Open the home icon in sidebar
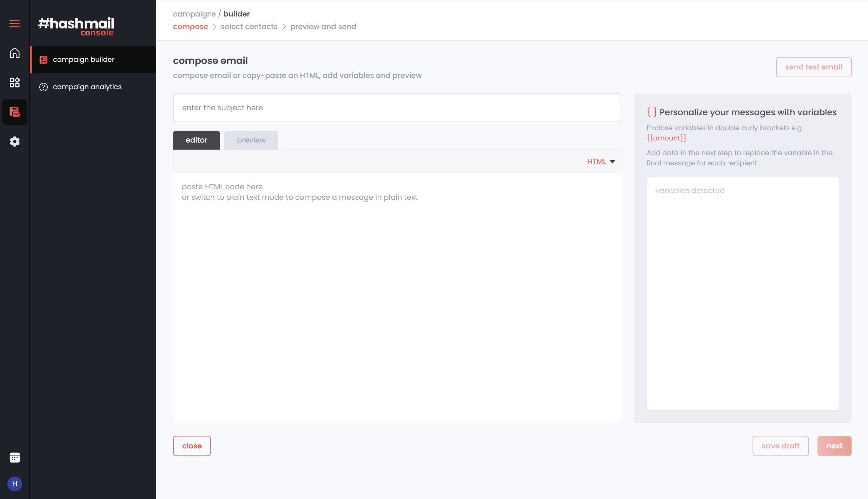Viewport: 868px width, 499px height. click(14, 53)
